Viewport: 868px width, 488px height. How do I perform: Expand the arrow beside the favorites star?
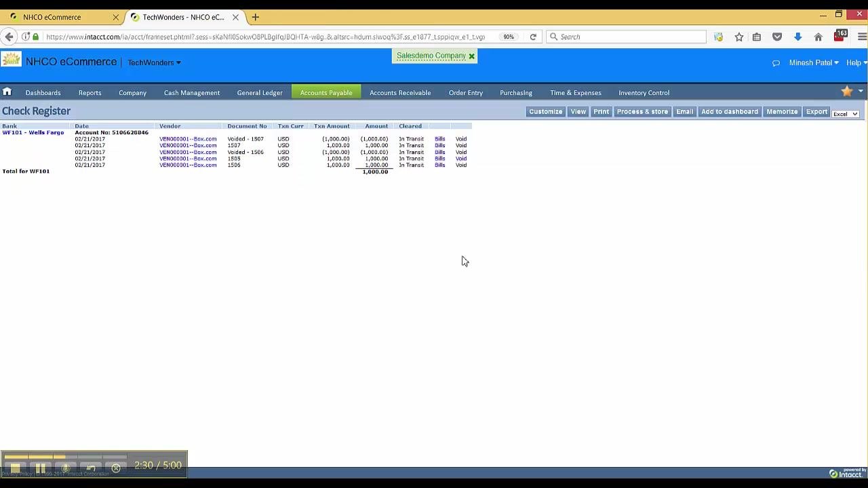coord(861,91)
